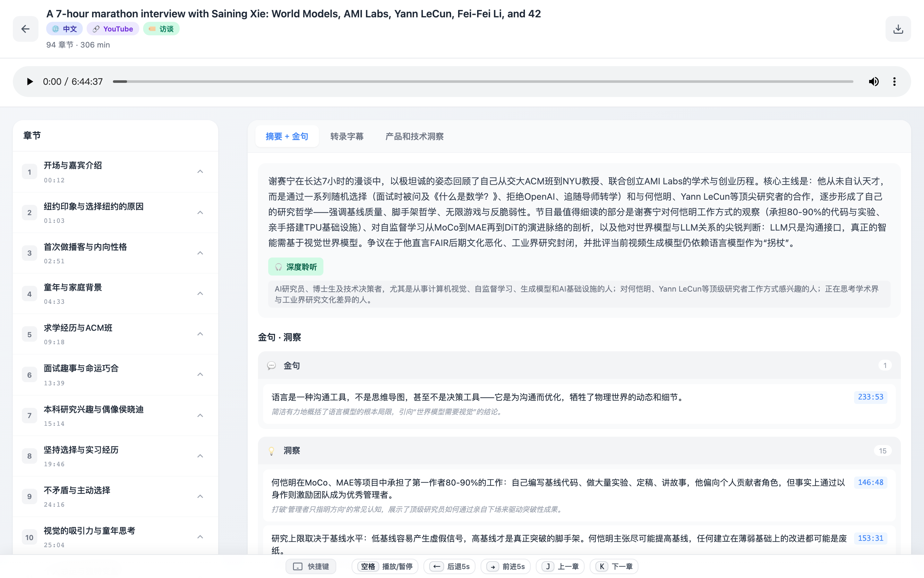924x578 pixels.
Task: Go to previous chapter with 上一章
Action: click(x=560, y=566)
